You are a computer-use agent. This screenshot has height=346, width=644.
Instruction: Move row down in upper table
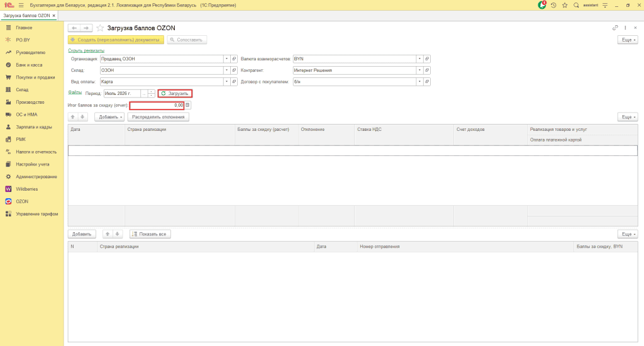[x=82, y=117]
